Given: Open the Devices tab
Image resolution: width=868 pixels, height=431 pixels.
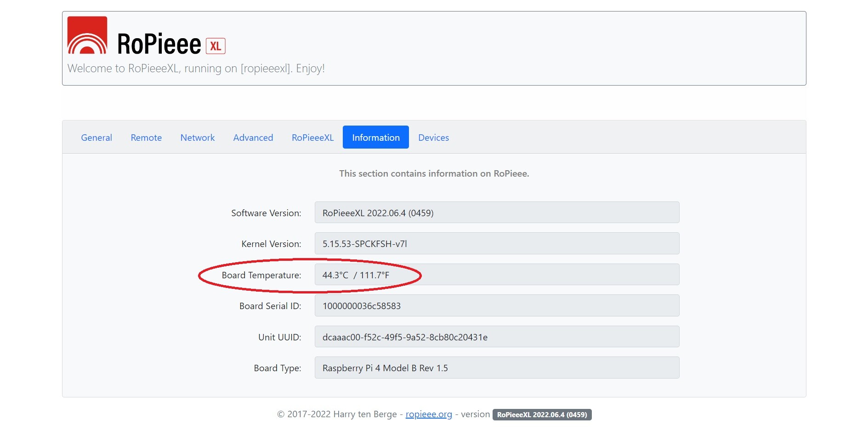Looking at the screenshot, I should (434, 138).
